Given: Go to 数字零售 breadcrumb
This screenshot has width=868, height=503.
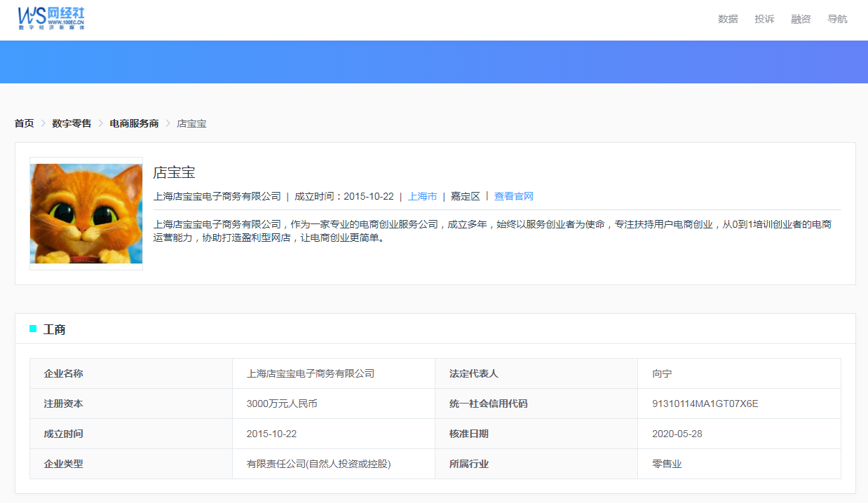Looking at the screenshot, I should tap(72, 123).
